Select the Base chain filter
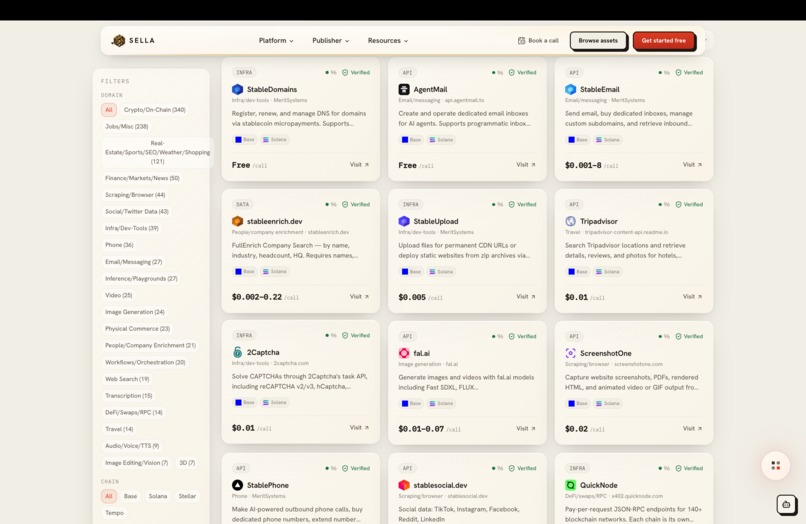The width and height of the screenshot is (806, 524). tap(131, 496)
